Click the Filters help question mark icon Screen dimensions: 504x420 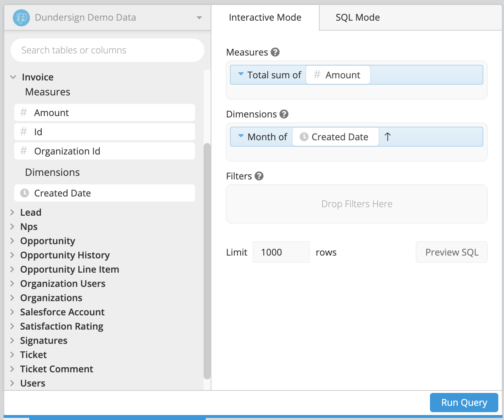pos(259,176)
